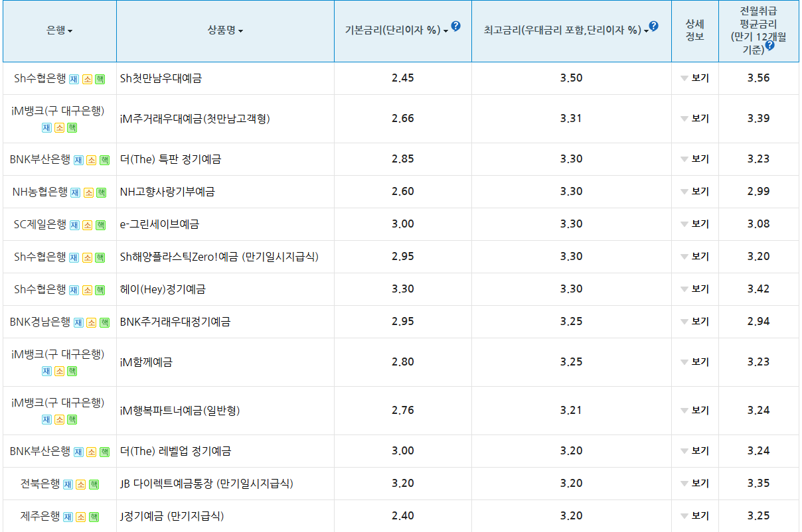Click orange 소 badge beside BNK경남은행
The image size is (802, 532).
91,322
